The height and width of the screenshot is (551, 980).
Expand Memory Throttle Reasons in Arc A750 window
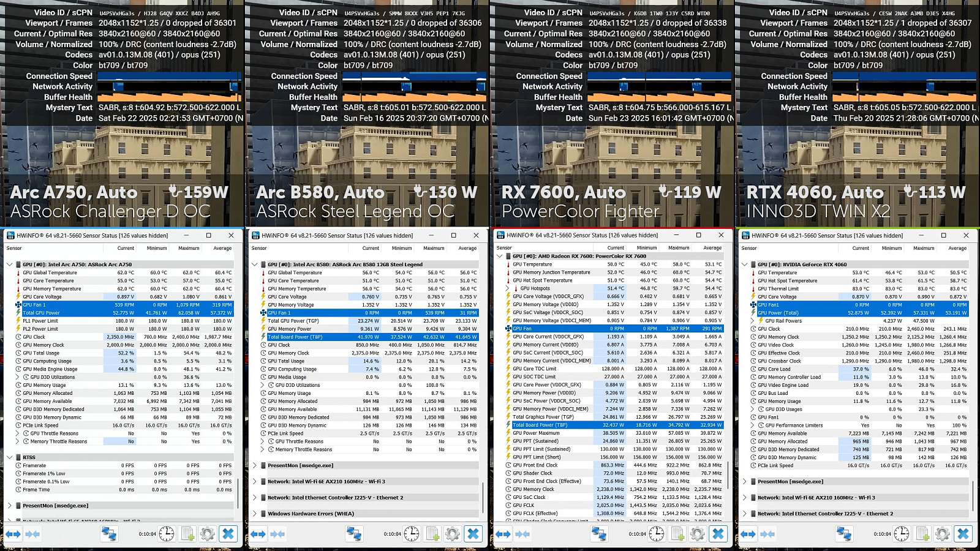[18, 441]
